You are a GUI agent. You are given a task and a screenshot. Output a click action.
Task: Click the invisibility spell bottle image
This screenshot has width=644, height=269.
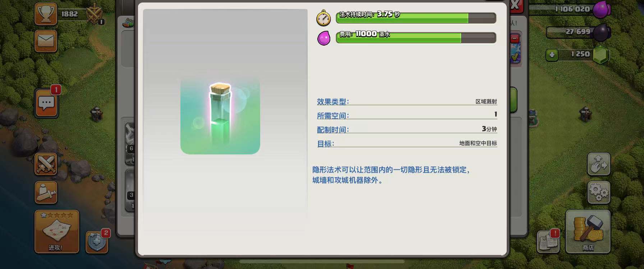click(x=220, y=115)
